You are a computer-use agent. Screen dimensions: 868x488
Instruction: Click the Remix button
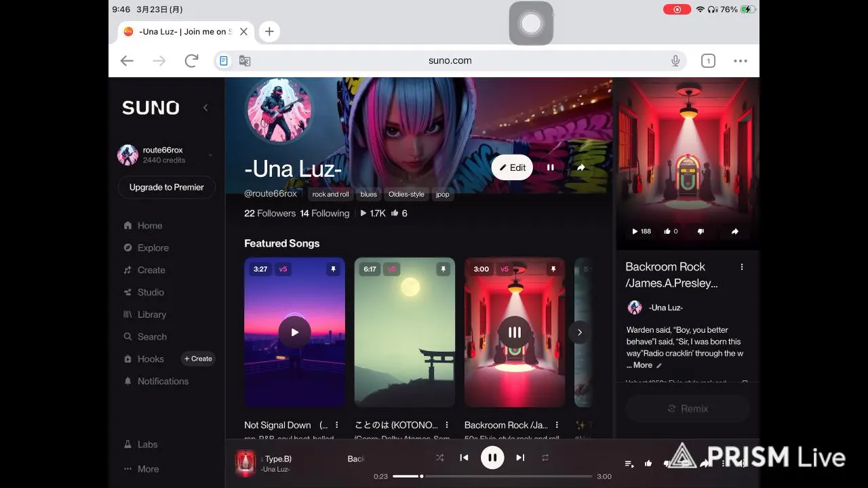click(688, 409)
